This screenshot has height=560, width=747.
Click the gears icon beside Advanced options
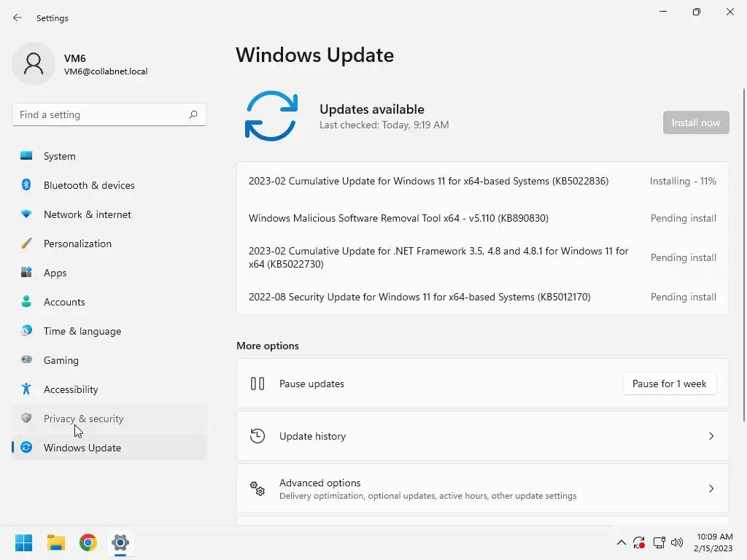[258, 488]
